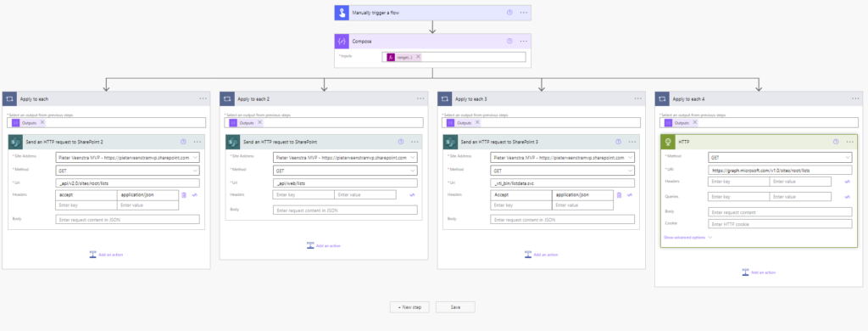Remove the range expression token from Compose inputs
The height and width of the screenshot is (331, 868).
tap(418, 57)
